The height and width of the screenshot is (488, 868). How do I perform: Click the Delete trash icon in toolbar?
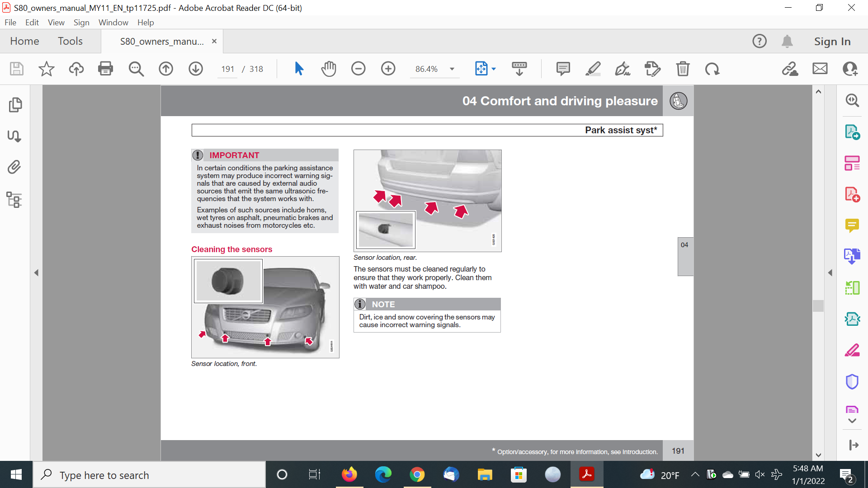tap(683, 69)
